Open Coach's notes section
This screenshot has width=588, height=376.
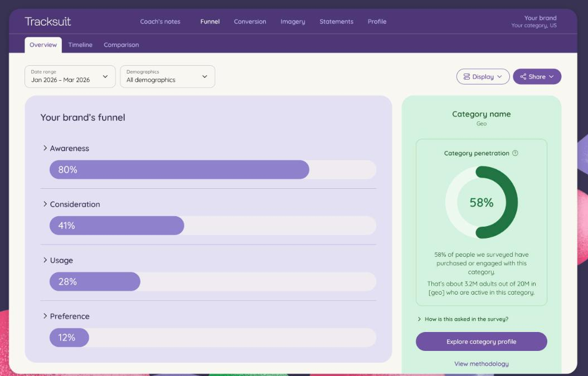point(160,21)
